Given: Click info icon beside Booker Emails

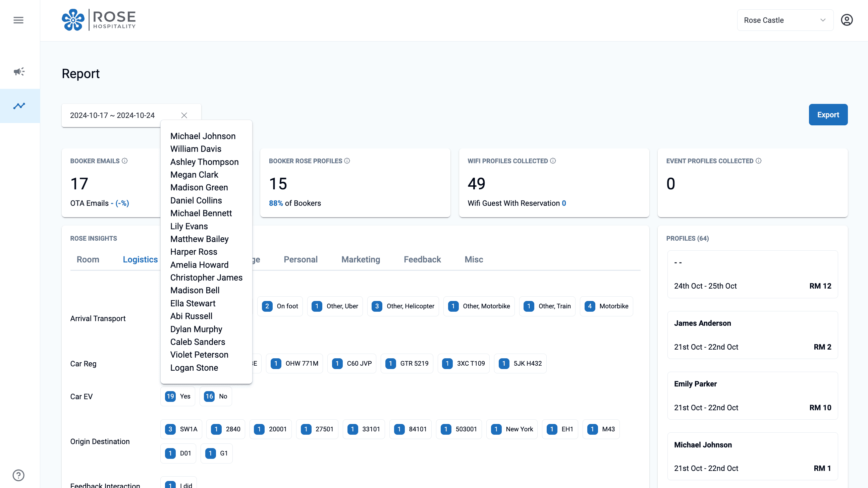Looking at the screenshot, I should (x=125, y=161).
